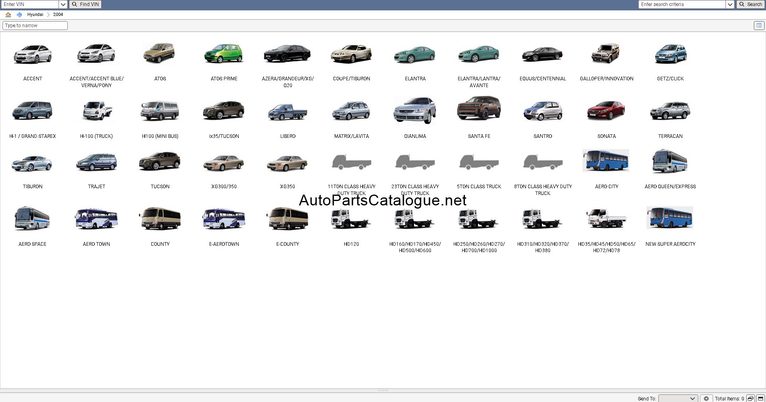Click the Hyundai logo breadcrumb icon
The width and height of the screenshot is (766, 402).
pyautogui.click(x=19, y=15)
